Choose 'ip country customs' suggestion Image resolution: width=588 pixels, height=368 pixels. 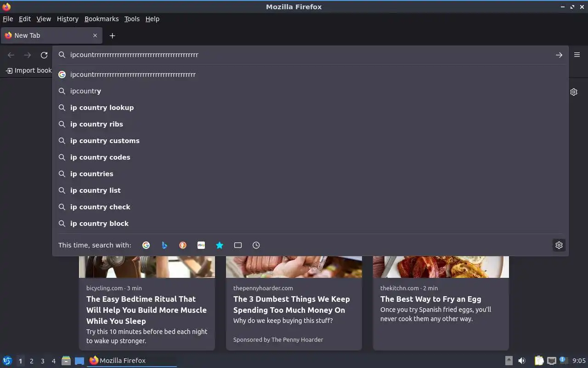point(311,141)
